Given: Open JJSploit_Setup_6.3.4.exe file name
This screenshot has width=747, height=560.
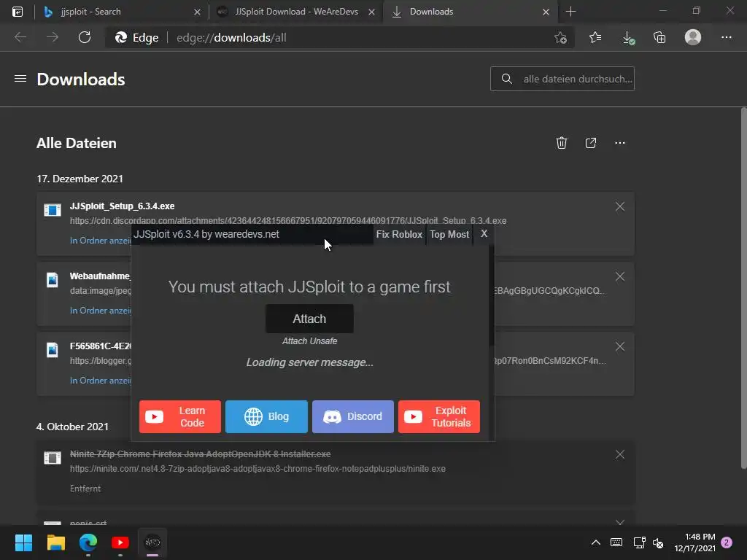Looking at the screenshot, I should [122, 206].
